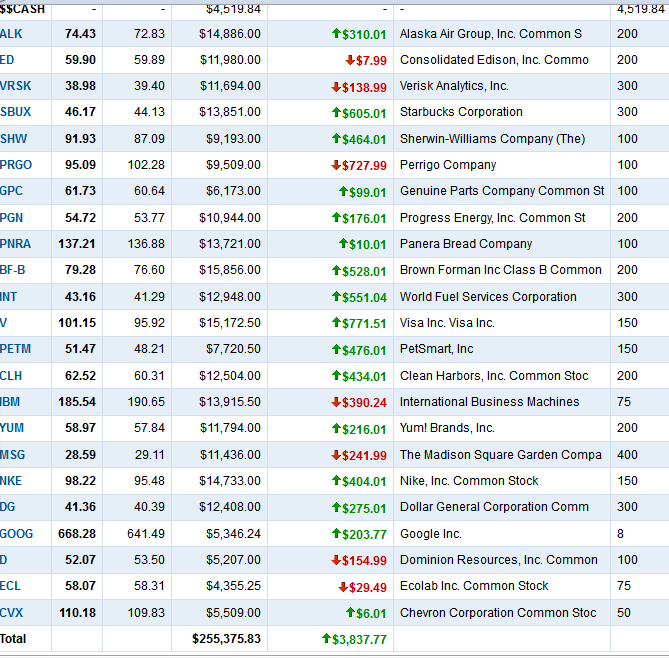Open the VRSK ticker link
The height and width of the screenshot is (658, 669).
[x=15, y=86]
